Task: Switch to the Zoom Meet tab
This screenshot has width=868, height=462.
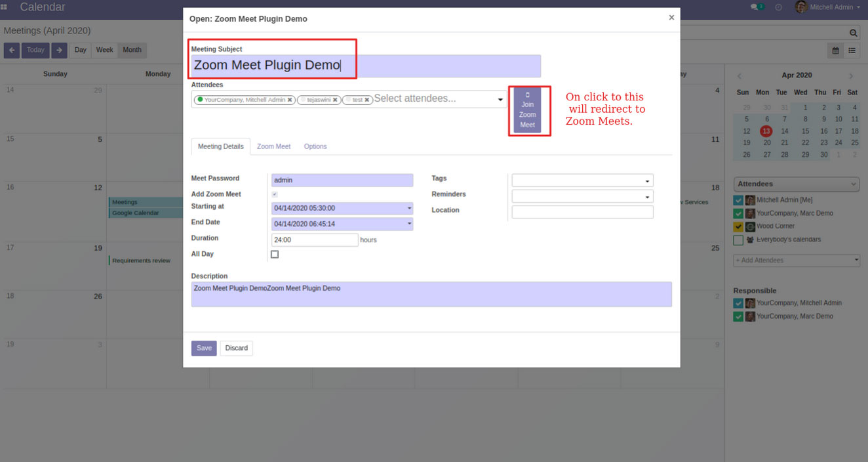Action: point(273,146)
